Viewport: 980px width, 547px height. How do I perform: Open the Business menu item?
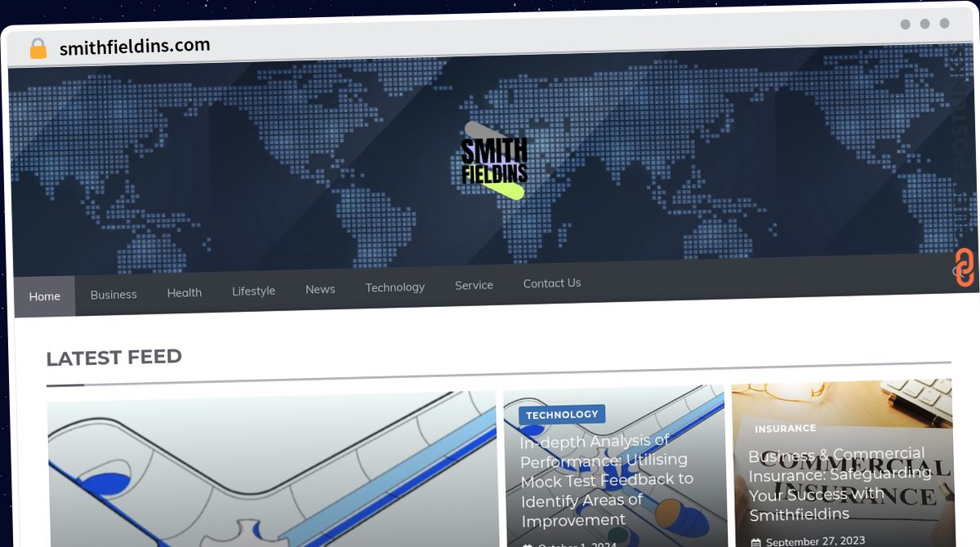coord(114,294)
